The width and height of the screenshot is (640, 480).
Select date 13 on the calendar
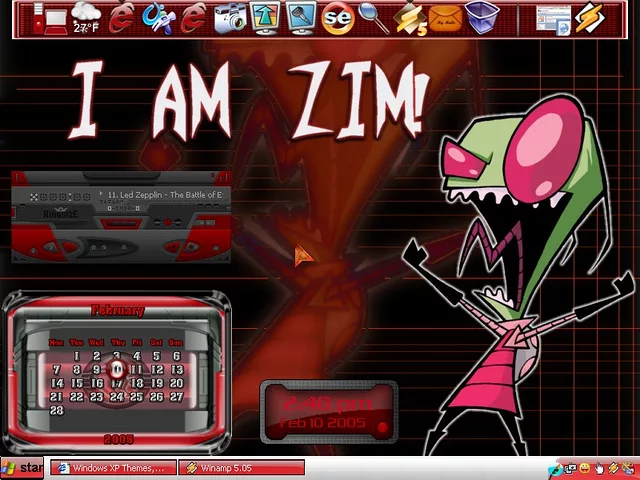click(176, 370)
